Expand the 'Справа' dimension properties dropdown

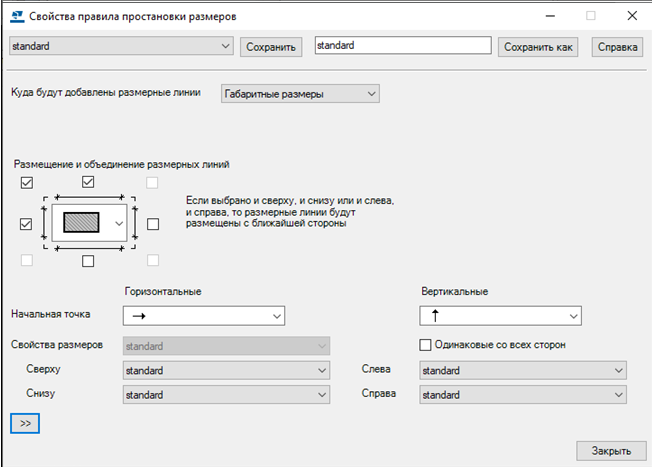(x=523, y=395)
